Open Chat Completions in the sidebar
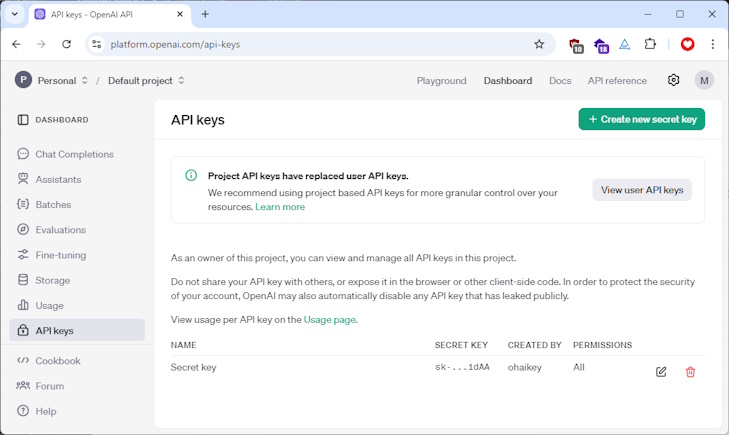 pyautogui.click(x=74, y=154)
